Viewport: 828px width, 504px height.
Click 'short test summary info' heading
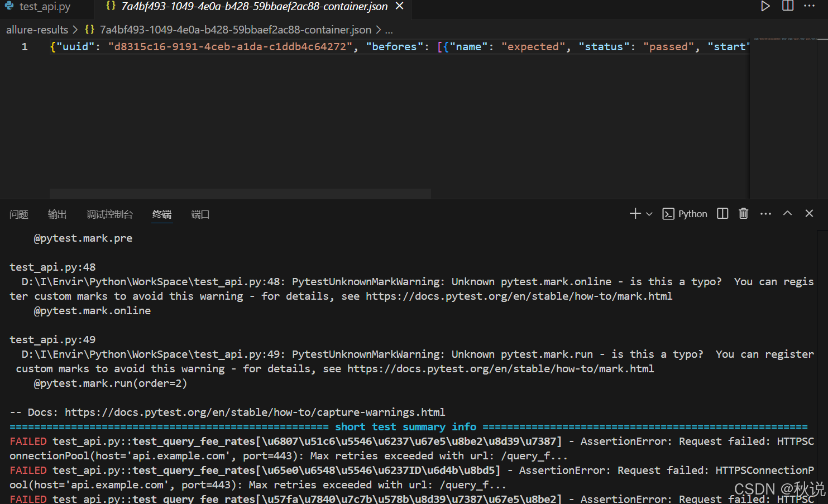click(x=406, y=427)
